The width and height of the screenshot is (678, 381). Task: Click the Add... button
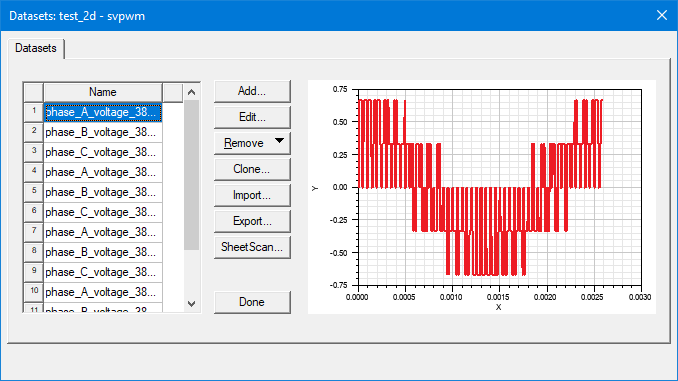[x=252, y=91]
